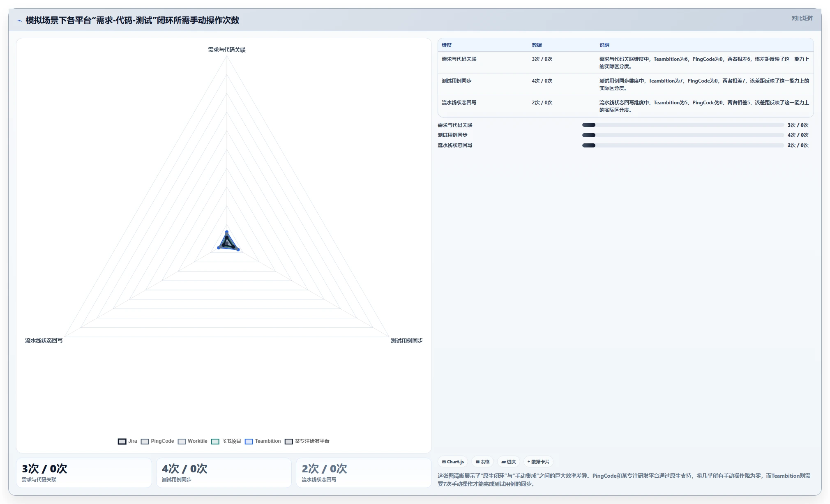Toggle the Jira legend item
The image size is (830, 504).
[x=127, y=441]
